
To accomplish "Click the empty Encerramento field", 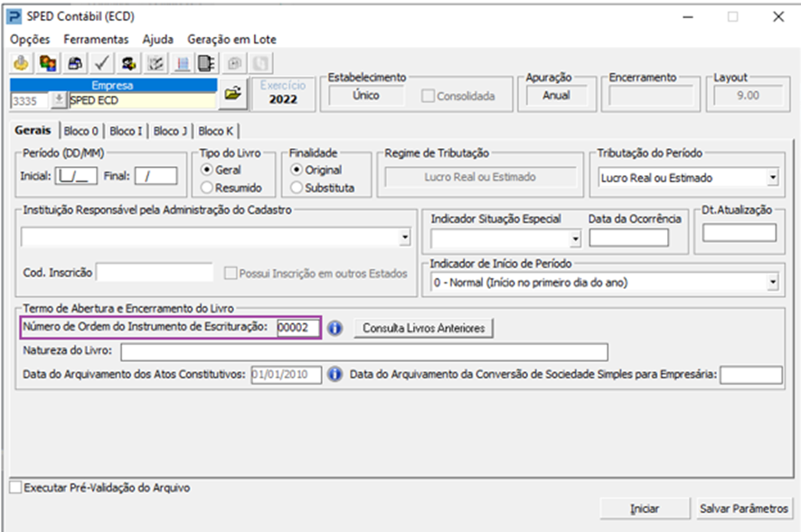I will [651, 96].
